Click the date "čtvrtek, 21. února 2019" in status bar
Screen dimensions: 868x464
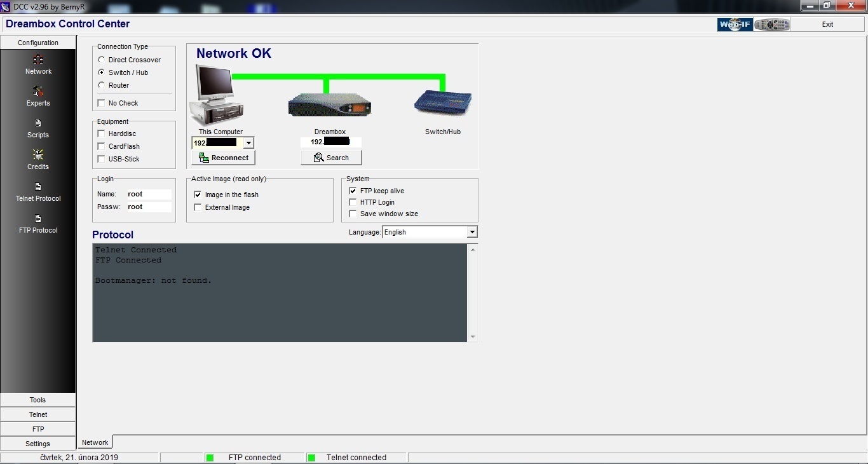tap(79, 458)
